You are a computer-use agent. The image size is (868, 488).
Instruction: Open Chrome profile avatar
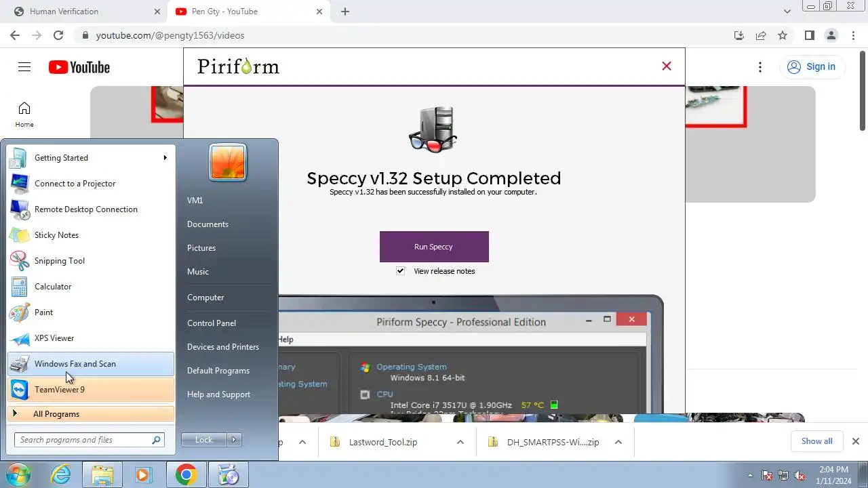tap(831, 35)
